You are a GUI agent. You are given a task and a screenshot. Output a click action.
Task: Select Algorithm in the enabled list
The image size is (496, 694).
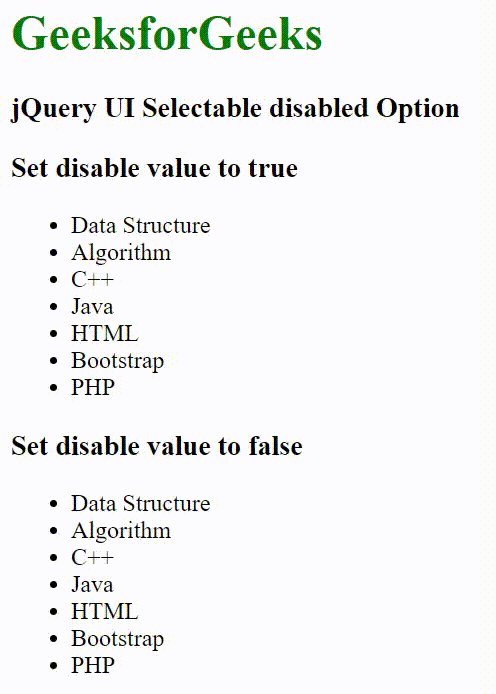[x=121, y=531]
